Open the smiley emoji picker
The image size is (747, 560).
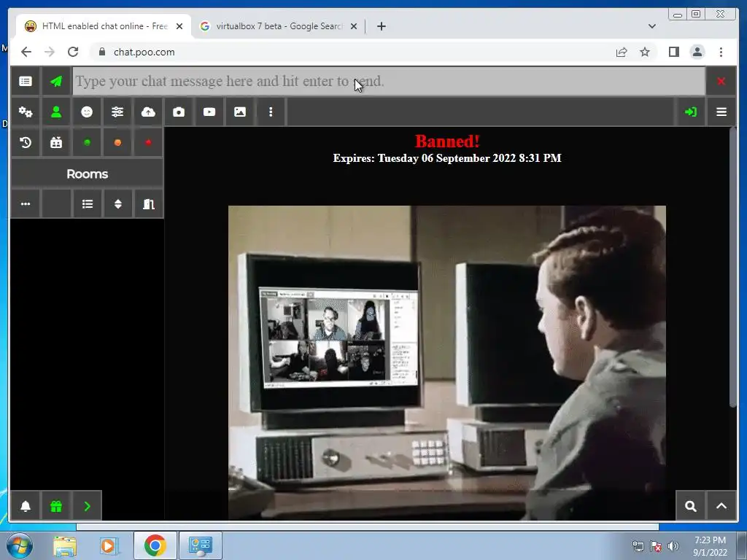point(87,112)
